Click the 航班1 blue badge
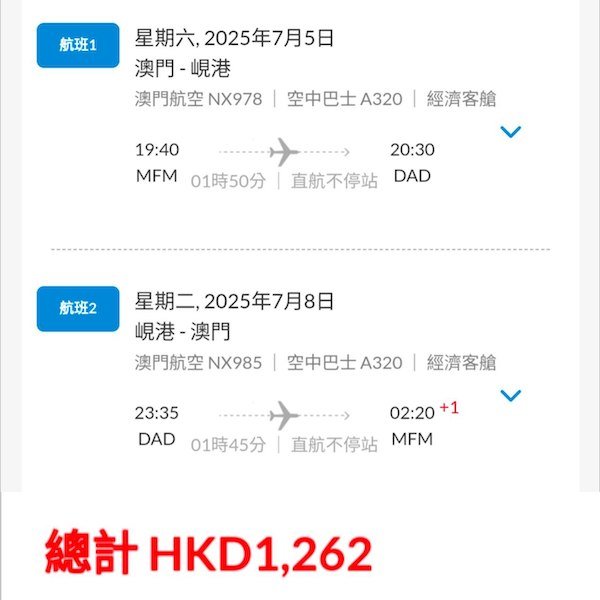 (78, 45)
